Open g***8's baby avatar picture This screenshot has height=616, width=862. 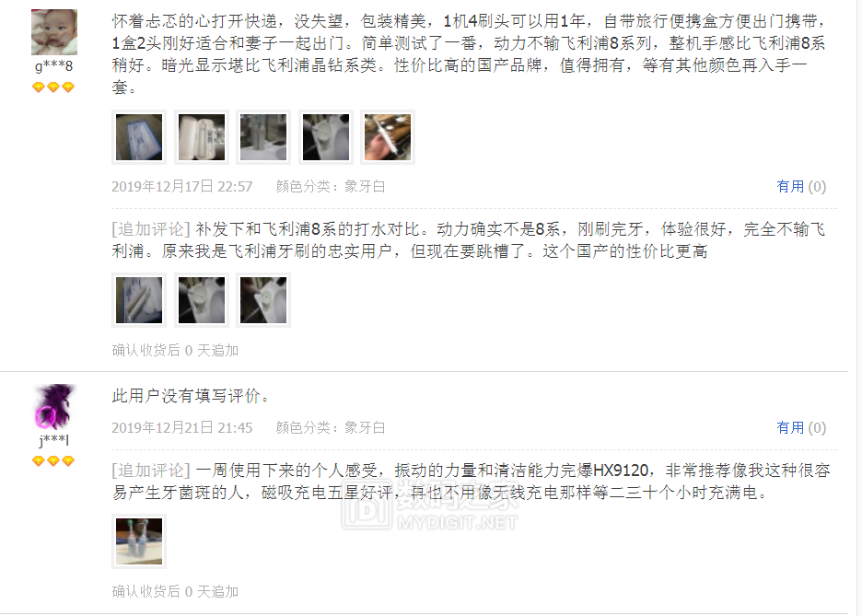coord(53,32)
